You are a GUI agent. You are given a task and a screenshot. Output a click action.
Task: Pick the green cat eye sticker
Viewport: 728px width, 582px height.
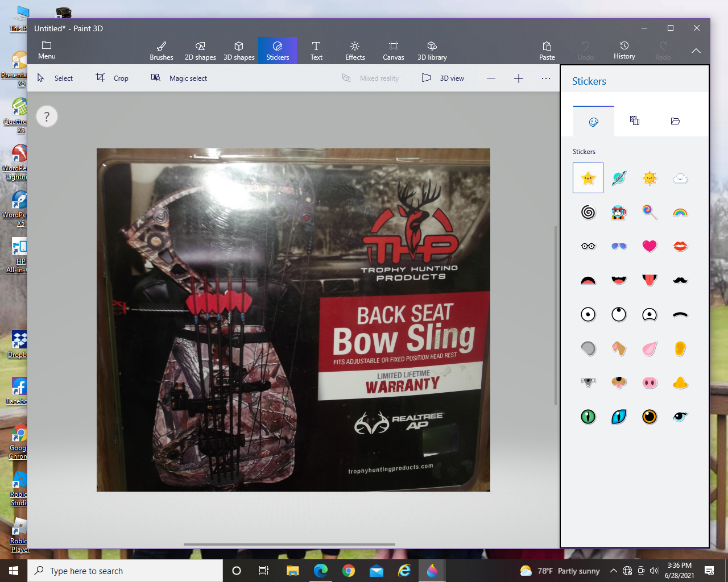[588, 417]
